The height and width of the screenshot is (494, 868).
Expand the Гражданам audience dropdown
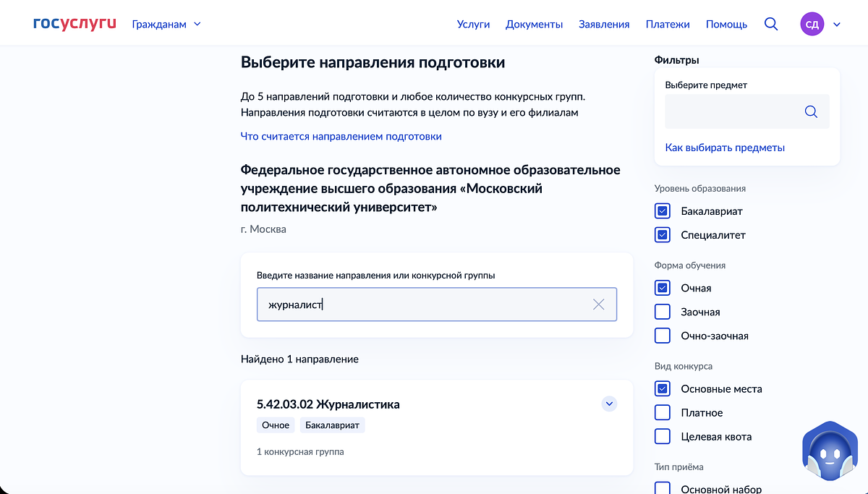coord(166,24)
